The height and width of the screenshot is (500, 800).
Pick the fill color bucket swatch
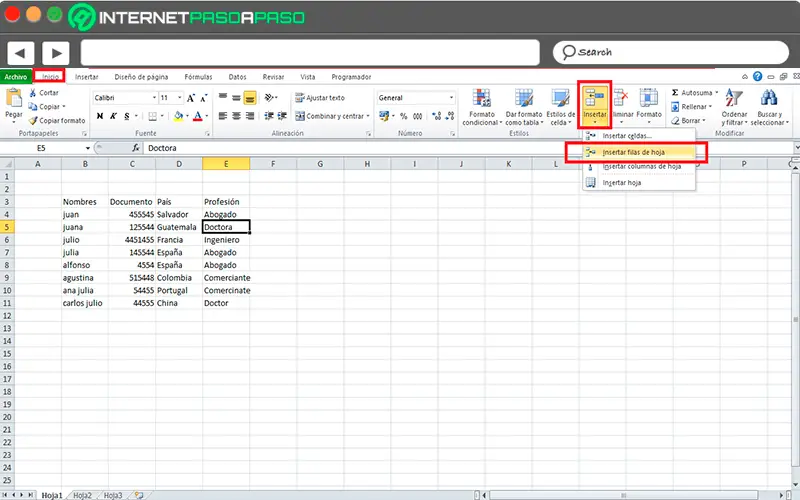tap(178, 116)
